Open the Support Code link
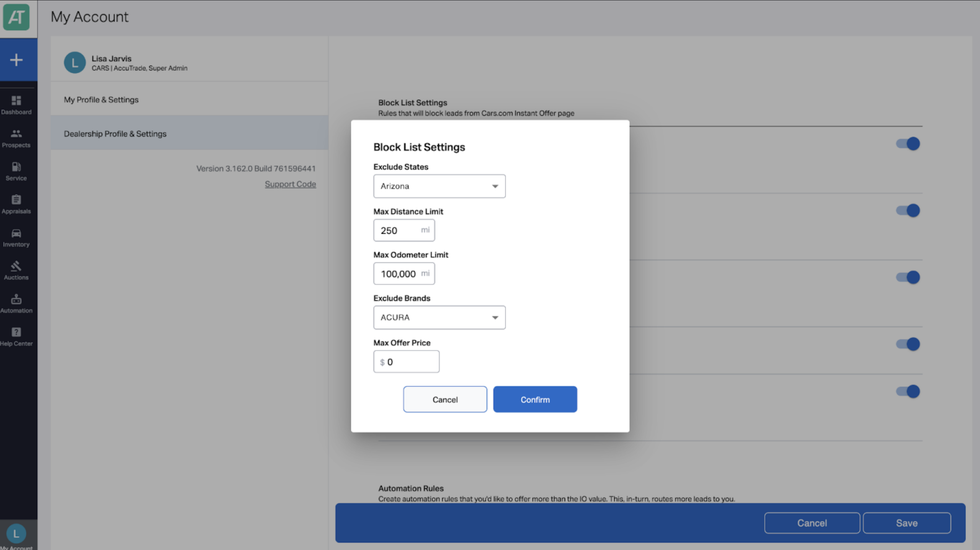 tap(290, 184)
